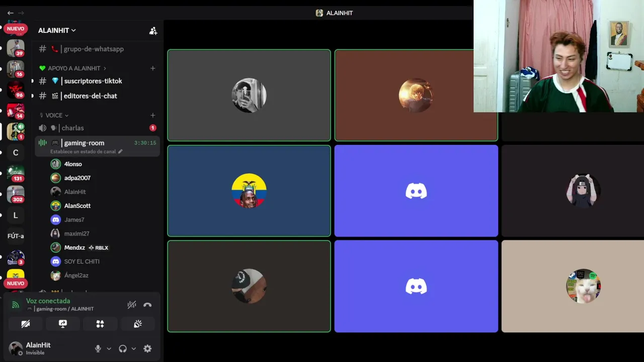Add channel to APOYO A ALAINHIT category
Screen dimensions: 644x362
(153, 68)
